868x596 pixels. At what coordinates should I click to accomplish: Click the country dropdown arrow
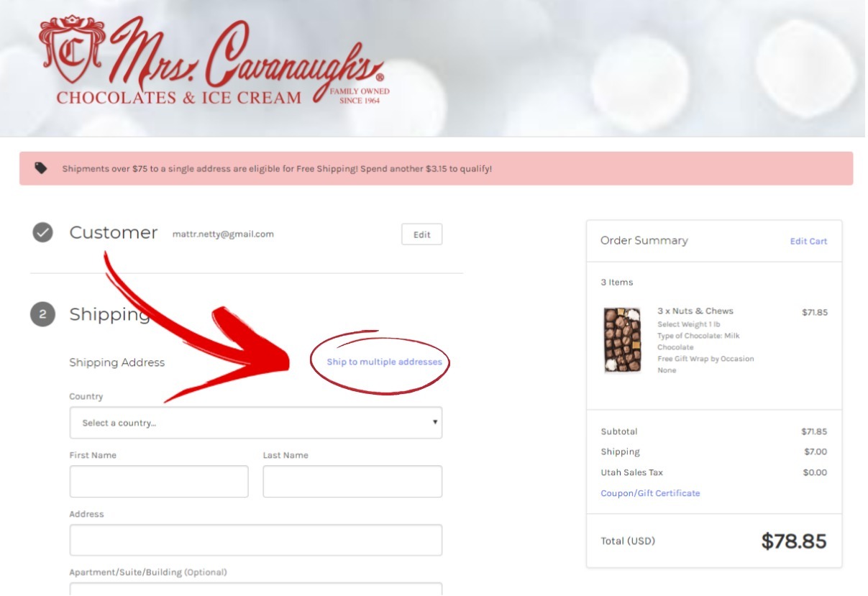click(434, 422)
